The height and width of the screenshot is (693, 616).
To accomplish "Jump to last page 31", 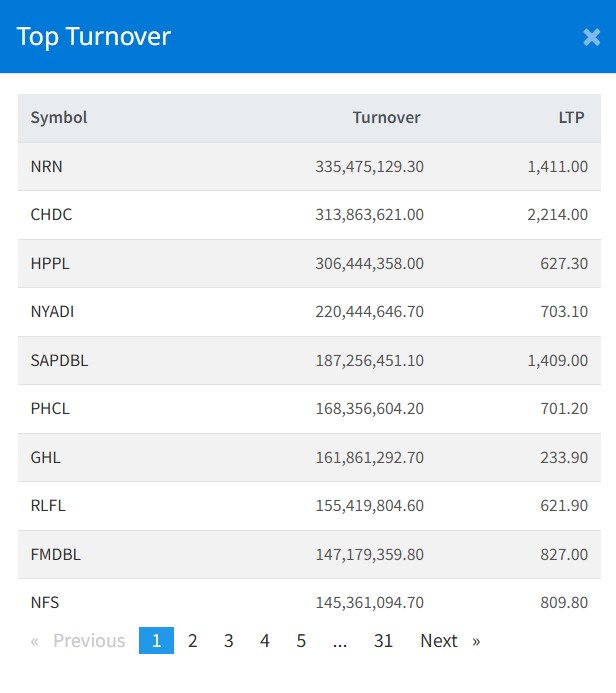I will click(383, 641).
